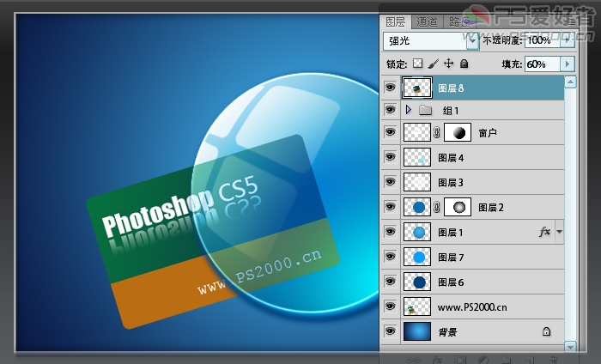
Task: Open the 强光 blend mode dropdown
Action: [472, 40]
